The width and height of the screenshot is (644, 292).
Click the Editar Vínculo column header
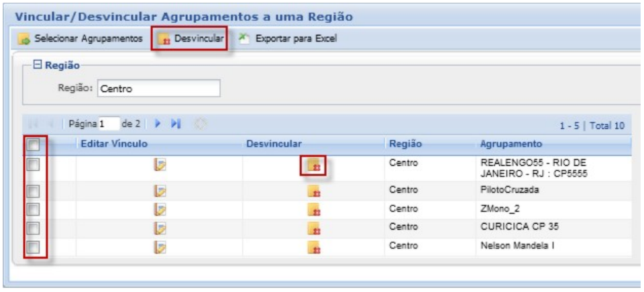pyautogui.click(x=113, y=144)
